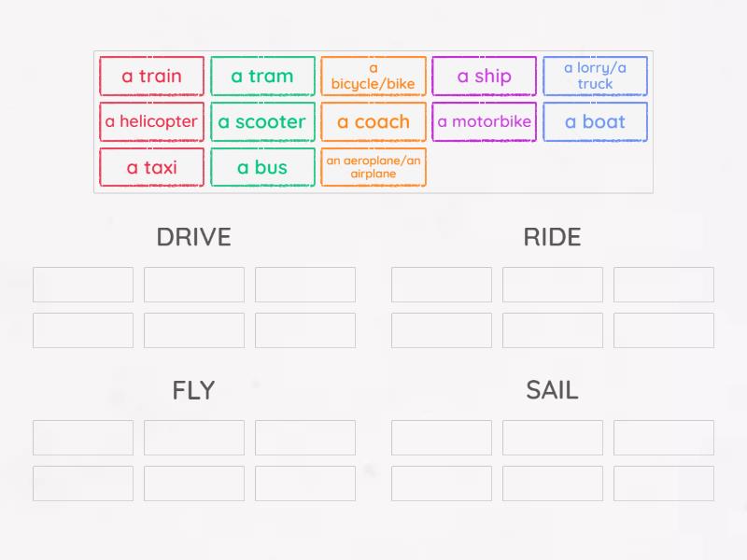Click the 'a motorbike' tile
The image size is (747, 560).
[484, 121]
